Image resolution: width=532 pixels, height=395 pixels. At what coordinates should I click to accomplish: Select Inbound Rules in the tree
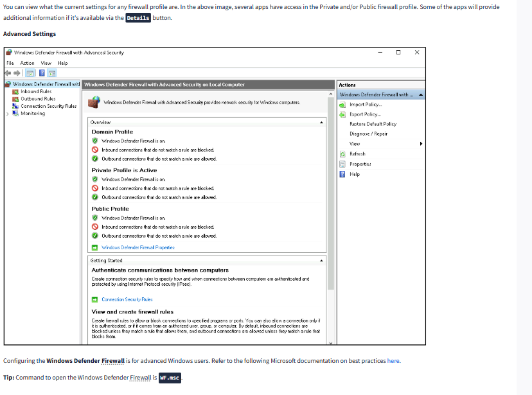[36, 91]
